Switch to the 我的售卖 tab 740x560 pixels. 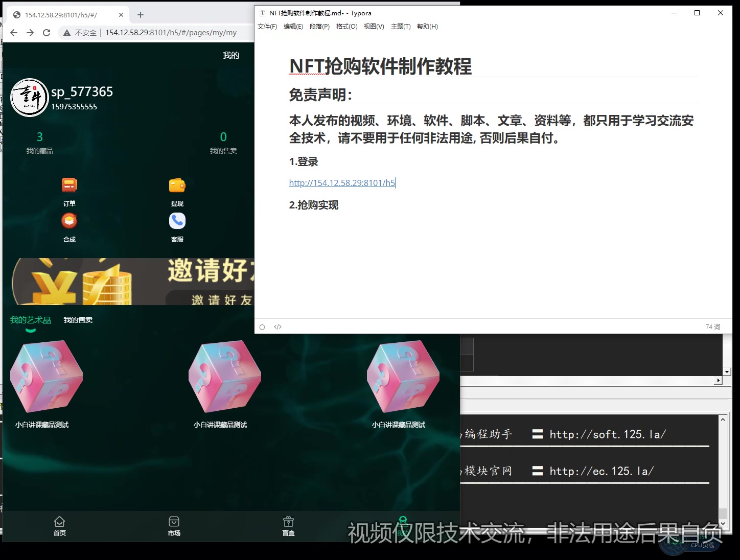tap(78, 319)
